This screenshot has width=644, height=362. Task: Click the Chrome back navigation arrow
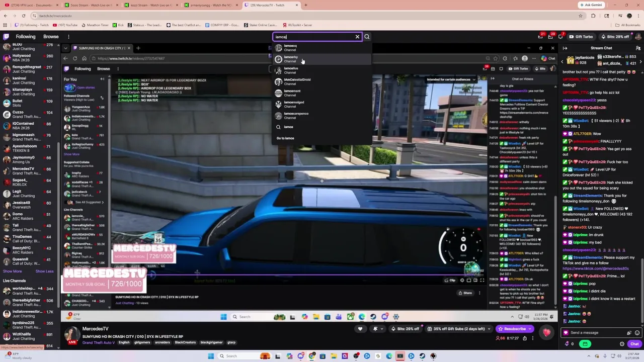pyautogui.click(x=5, y=16)
